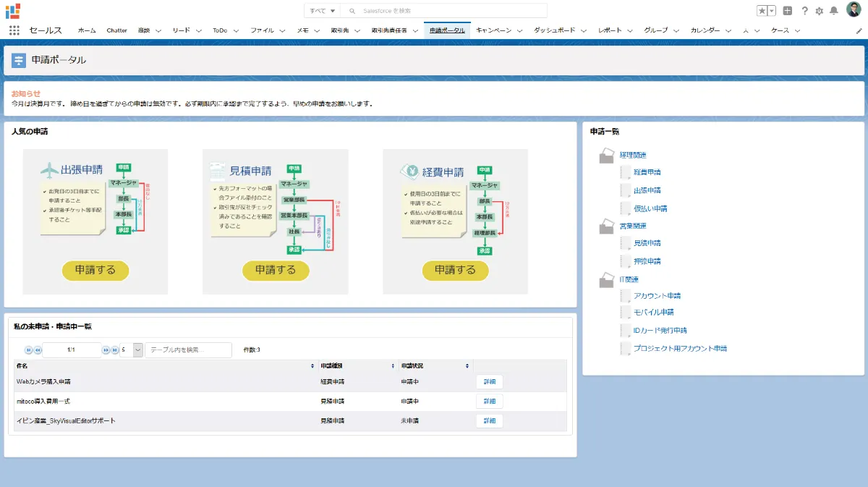Image resolution: width=868 pixels, height=487 pixels.
Task: Open the user profile avatar
Action: click(x=853, y=10)
